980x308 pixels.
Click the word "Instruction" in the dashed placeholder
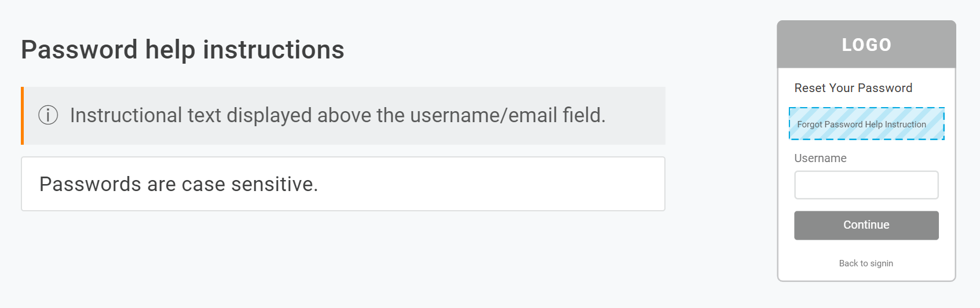905,124
